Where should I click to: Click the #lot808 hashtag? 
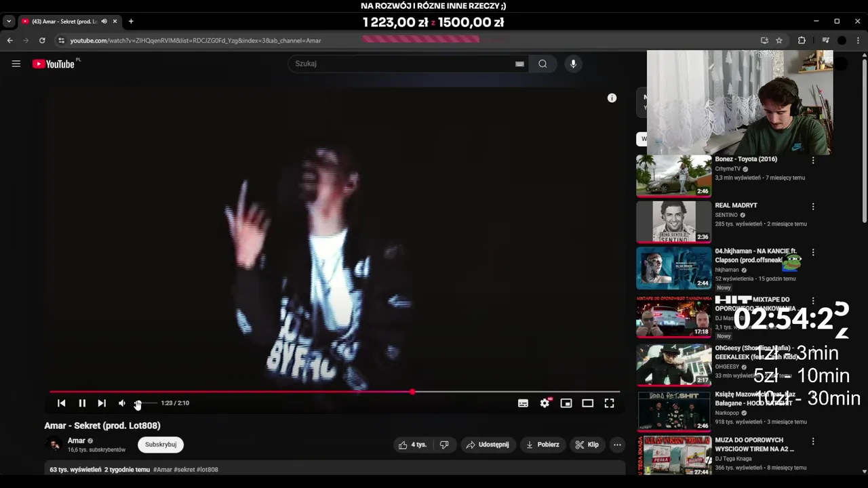click(208, 470)
